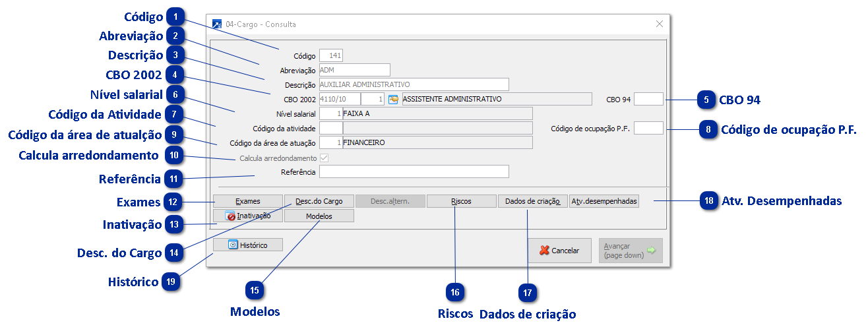Click the Inativação button
This screenshot has height=333, width=868.
[x=248, y=216]
